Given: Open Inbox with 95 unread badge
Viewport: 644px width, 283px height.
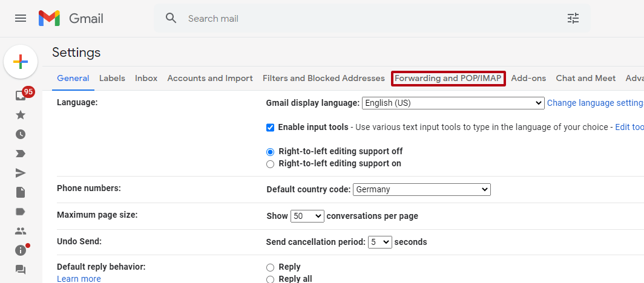Looking at the screenshot, I should tap(21, 96).
